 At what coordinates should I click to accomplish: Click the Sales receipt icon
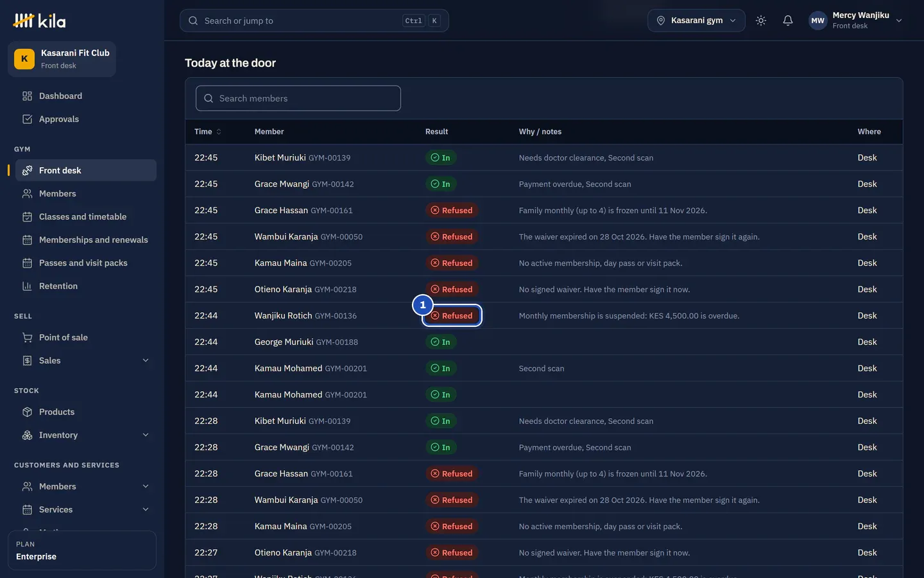27,361
